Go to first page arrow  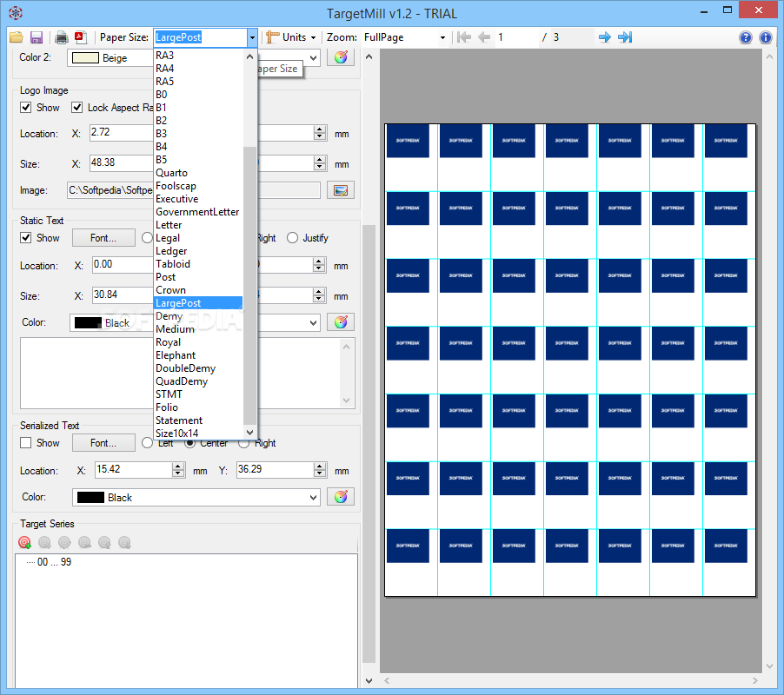pos(464,37)
